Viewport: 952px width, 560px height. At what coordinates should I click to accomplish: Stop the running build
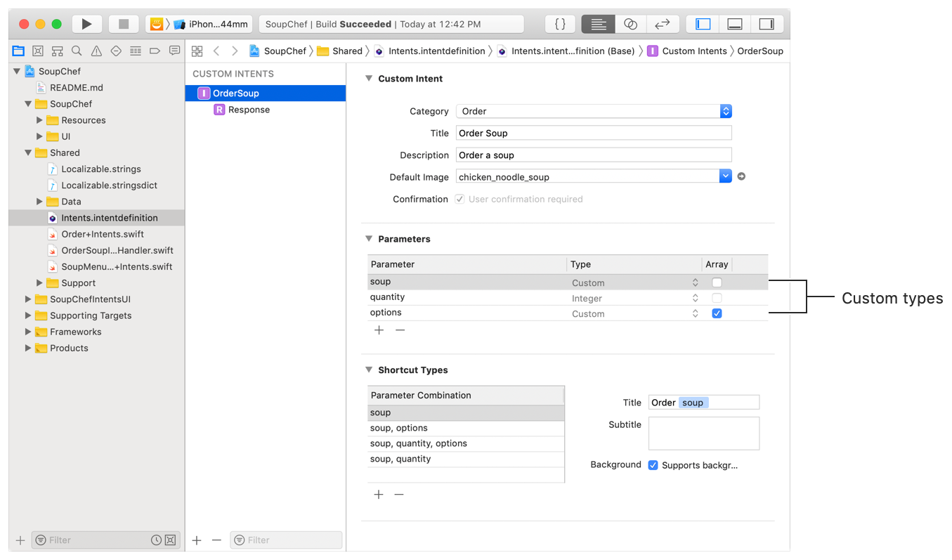[124, 24]
